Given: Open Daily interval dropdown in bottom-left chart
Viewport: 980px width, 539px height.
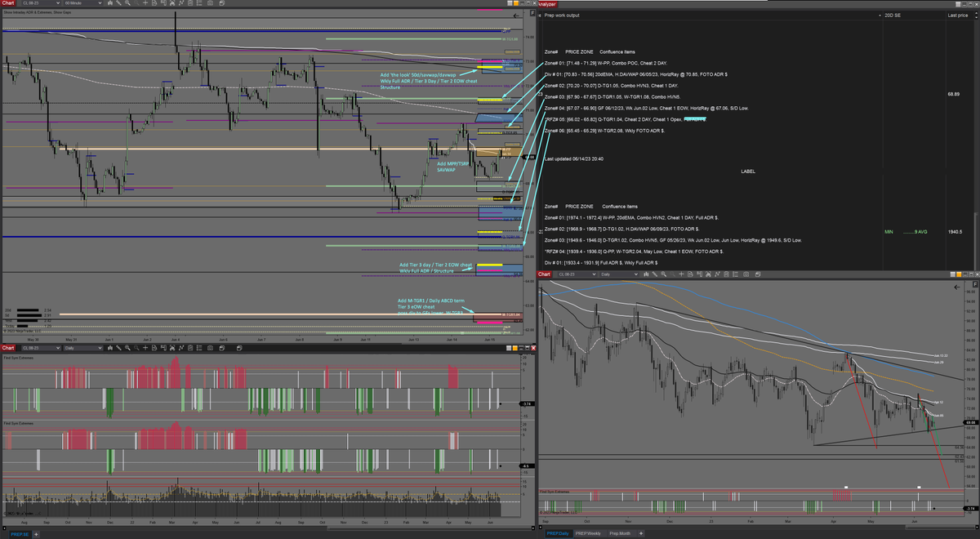Looking at the screenshot, I should [x=83, y=348].
